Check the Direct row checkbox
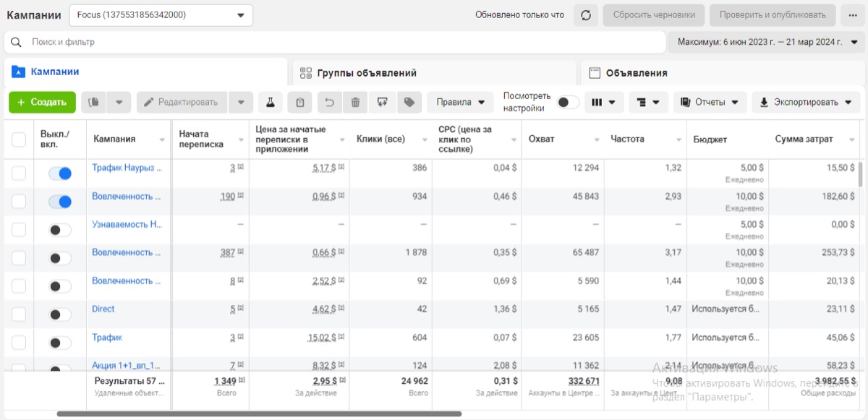868x420 pixels. coord(19,314)
